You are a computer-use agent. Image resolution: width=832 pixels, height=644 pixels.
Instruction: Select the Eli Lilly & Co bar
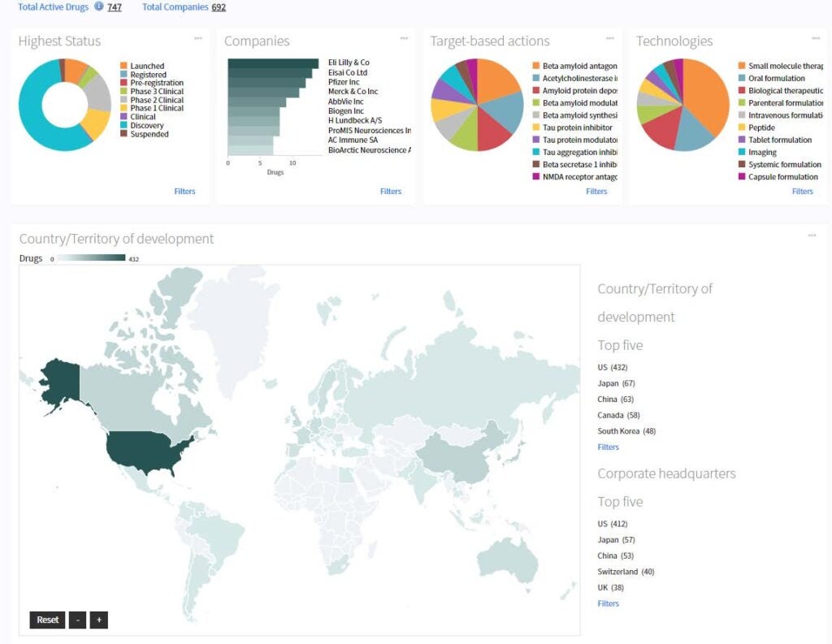273,63
